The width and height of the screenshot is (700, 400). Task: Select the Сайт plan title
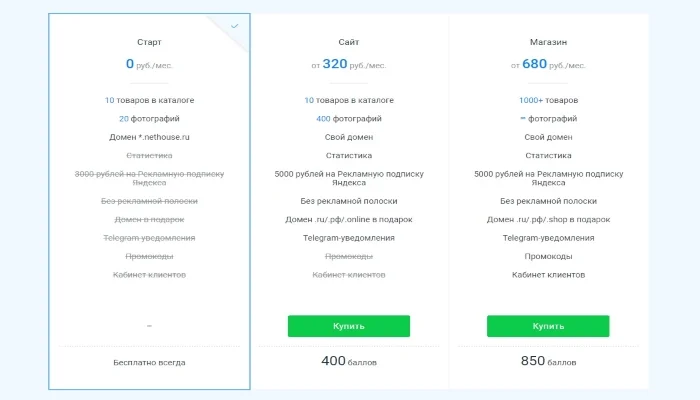click(349, 42)
